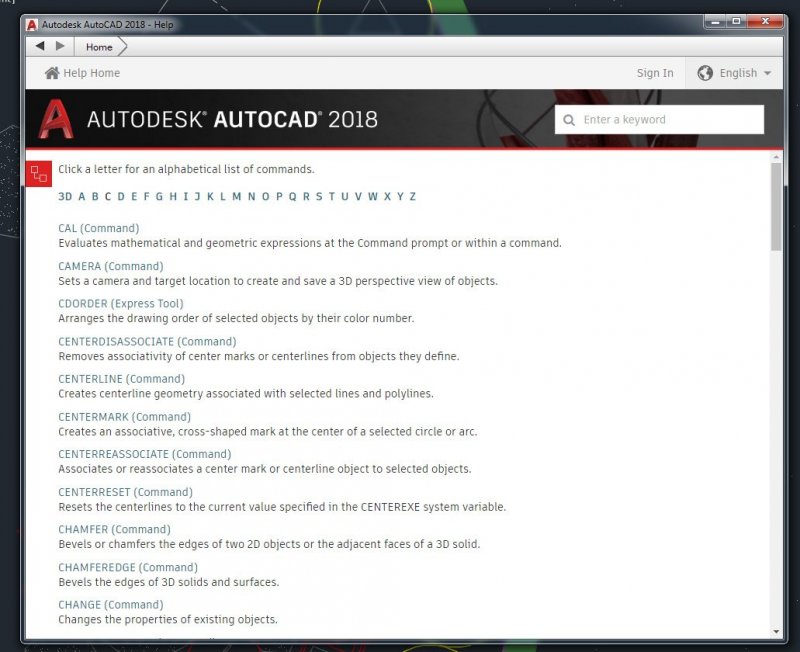
Task: Focus the Enter a keyword search field
Action: pyautogui.click(x=659, y=119)
